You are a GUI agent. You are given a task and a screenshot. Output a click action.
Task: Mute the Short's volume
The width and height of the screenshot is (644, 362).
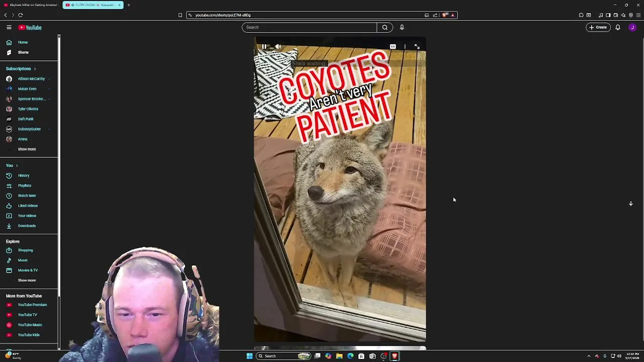[278, 47]
